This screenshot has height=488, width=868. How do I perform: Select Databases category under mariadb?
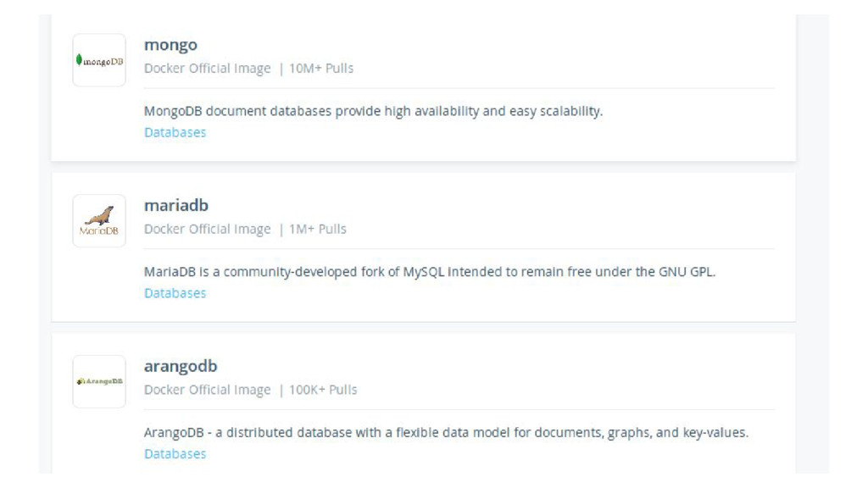[175, 293]
